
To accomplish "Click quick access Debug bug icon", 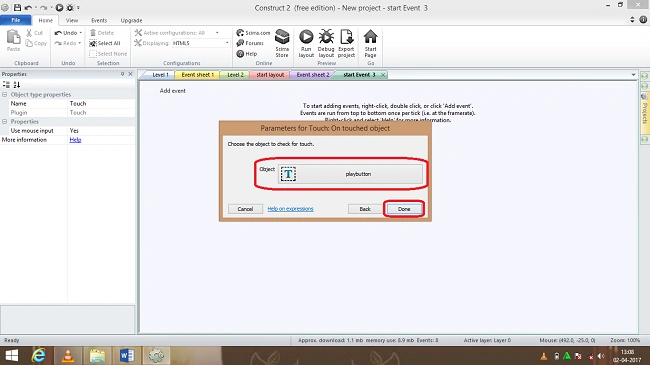I will [70, 7].
